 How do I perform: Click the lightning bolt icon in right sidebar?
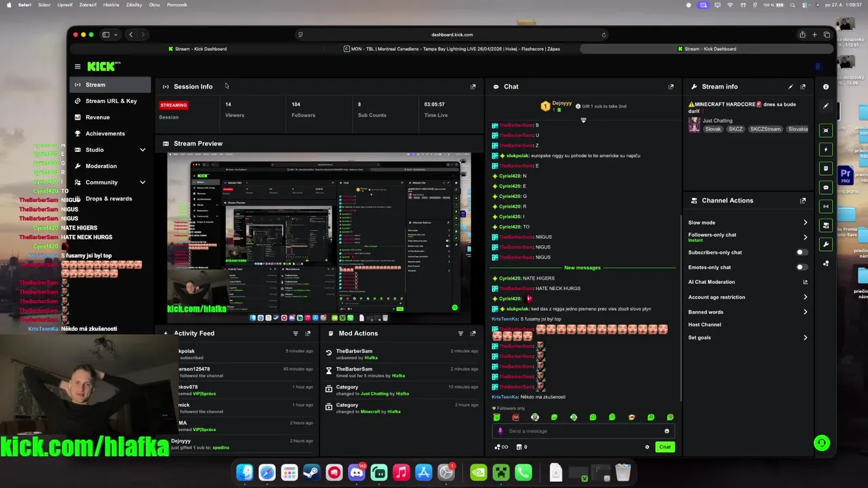[825, 149]
